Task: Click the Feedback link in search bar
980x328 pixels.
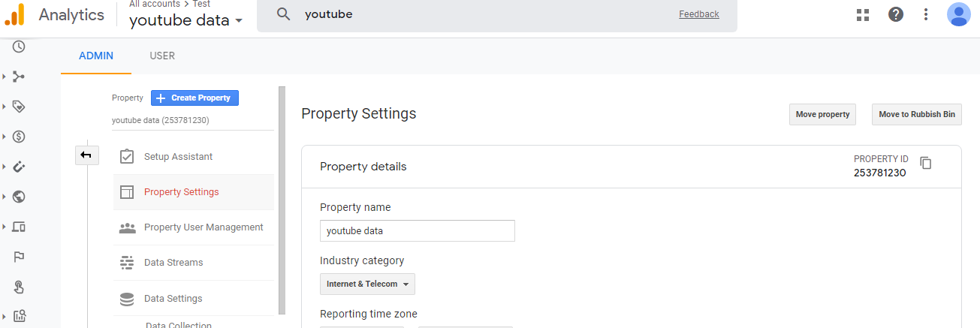Action: [x=698, y=14]
